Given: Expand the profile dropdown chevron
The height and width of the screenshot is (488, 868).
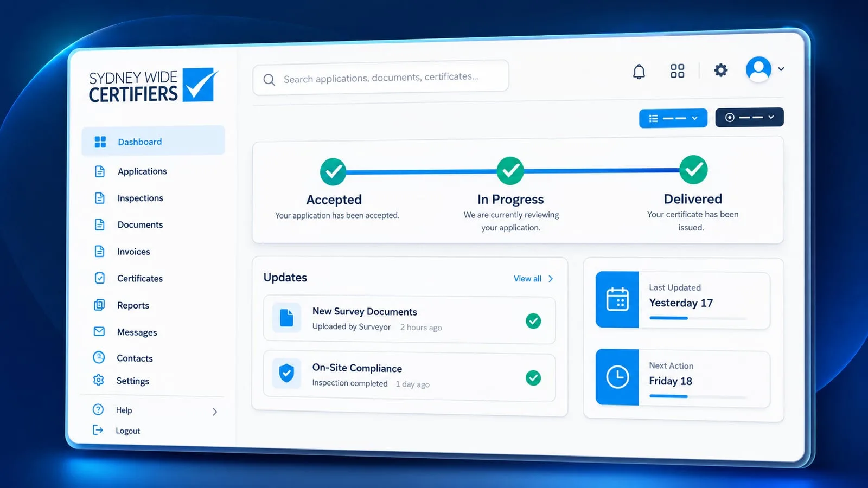Looking at the screenshot, I should pyautogui.click(x=781, y=69).
